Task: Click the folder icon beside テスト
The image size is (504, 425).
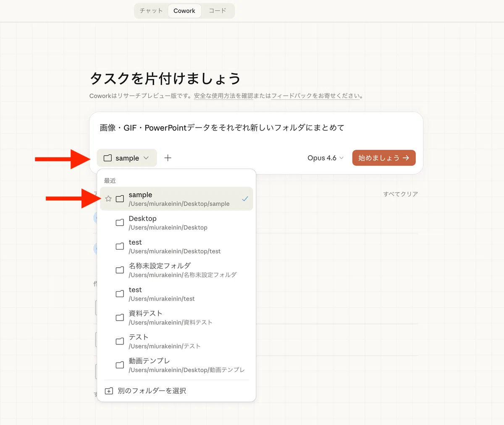Action: [120, 341]
